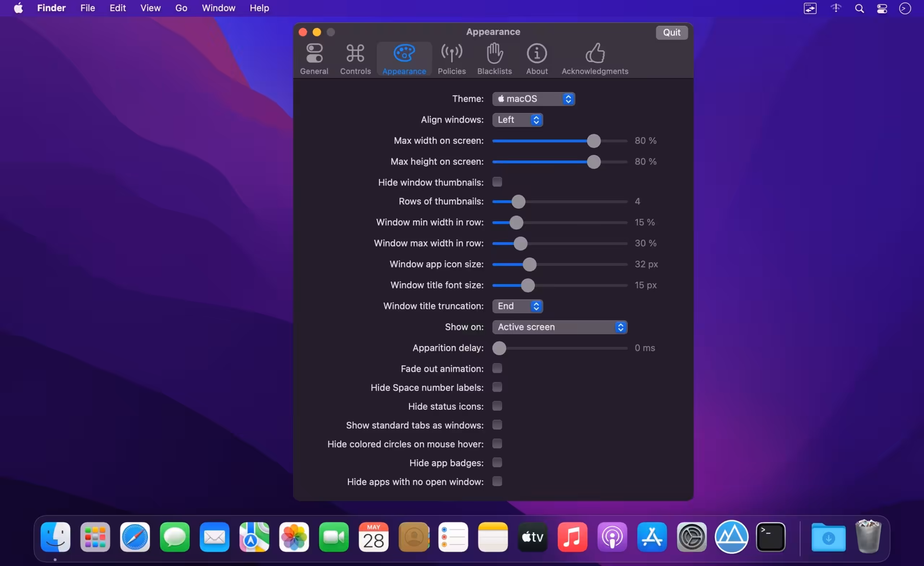The width and height of the screenshot is (924, 566).
Task: Toggle Hide colored circles on mouse hover
Action: click(497, 444)
